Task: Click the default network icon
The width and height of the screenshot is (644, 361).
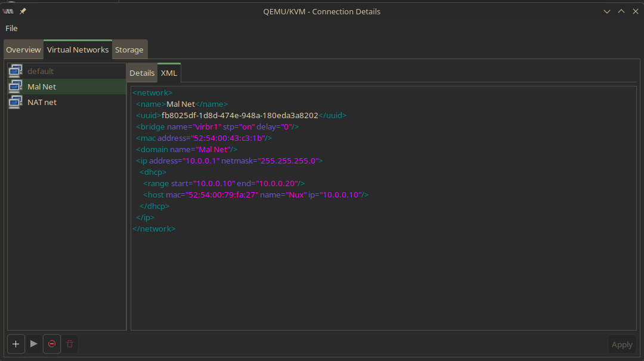Action: click(x=16, y=71)
